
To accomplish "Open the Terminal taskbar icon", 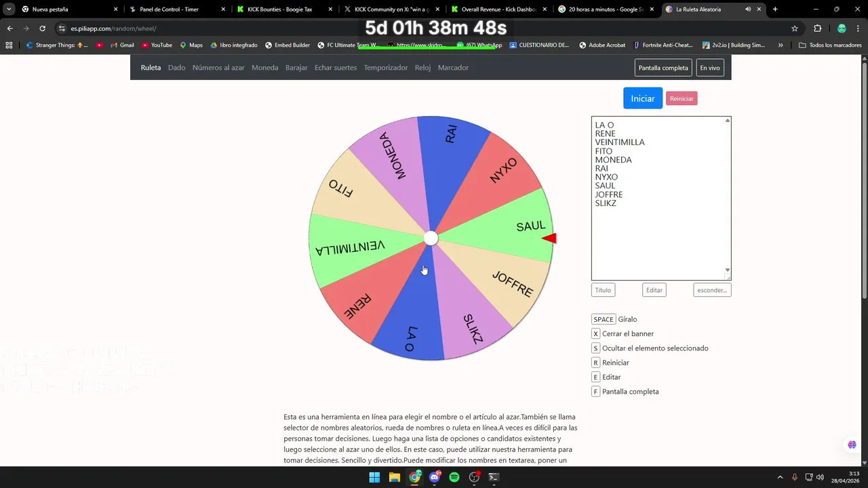I will coord(494,477).
